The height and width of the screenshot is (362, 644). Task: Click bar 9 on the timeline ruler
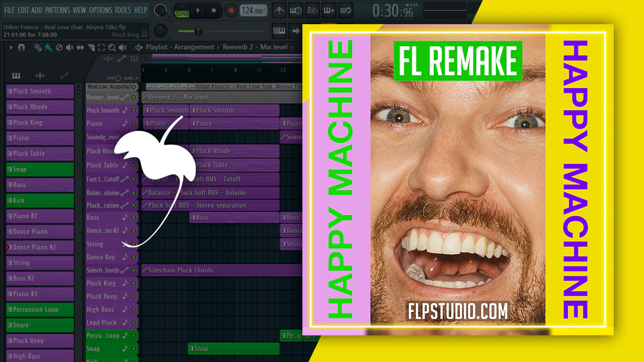(235, 70)
